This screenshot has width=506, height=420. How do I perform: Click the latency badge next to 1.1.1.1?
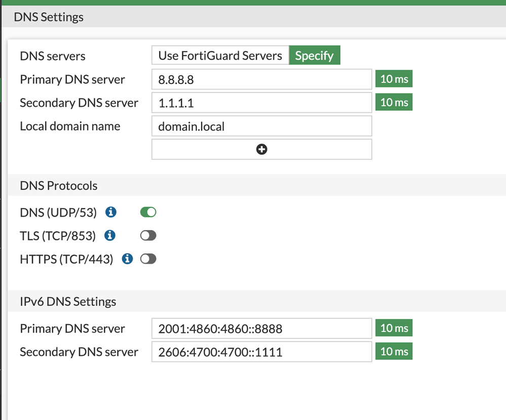(394, 102)
